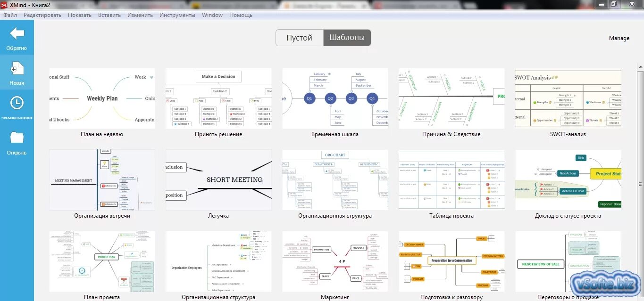Choose Preparation for a Conversation template thumbnail
The height and width of the screenshot is (301, 644).
pyautogui.click(x=452, y=261)
